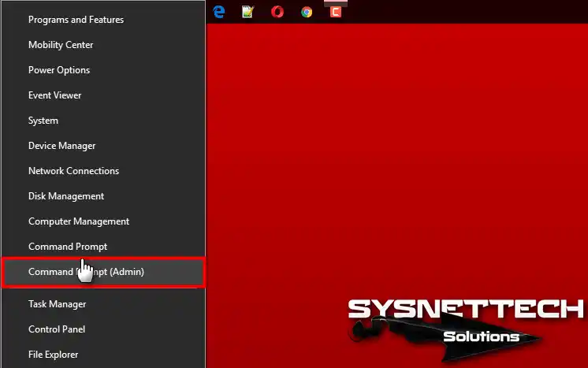Open the Opera browser icon
The image size is (588, 368).
click(x=277, y=12)
